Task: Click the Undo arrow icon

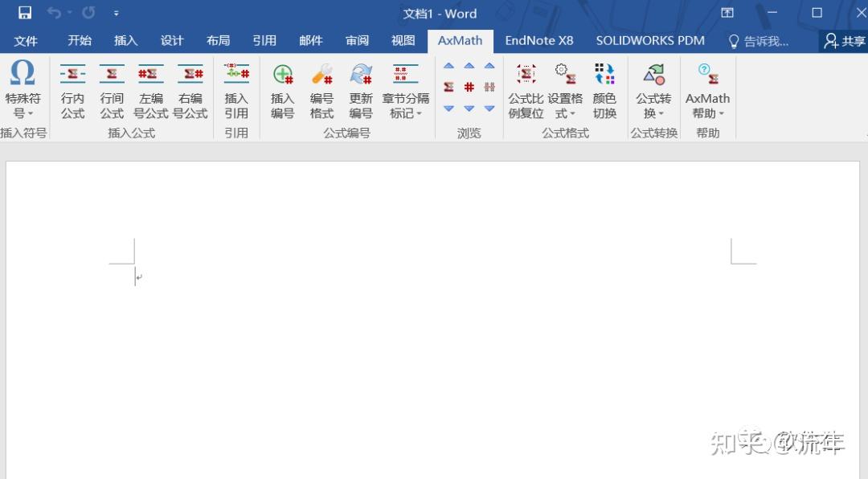Action: pyautogui.click(x=55, y=13)
